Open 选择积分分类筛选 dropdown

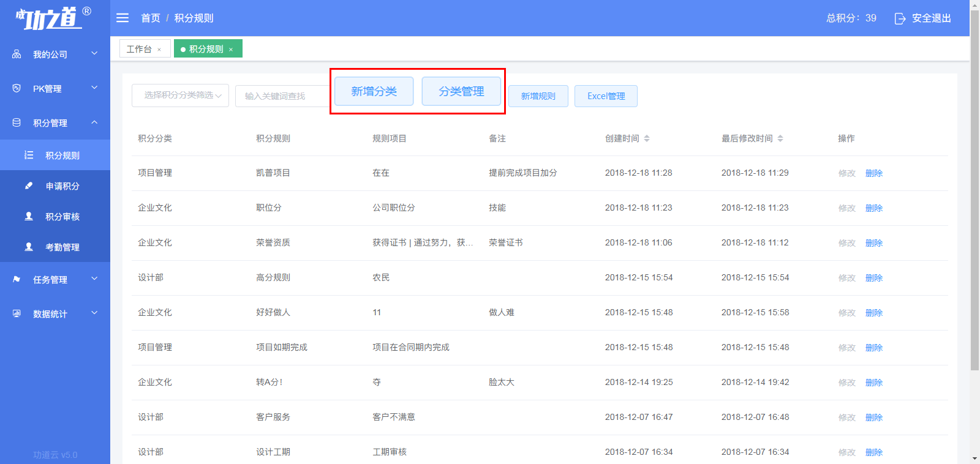click(x=180, y=95)
